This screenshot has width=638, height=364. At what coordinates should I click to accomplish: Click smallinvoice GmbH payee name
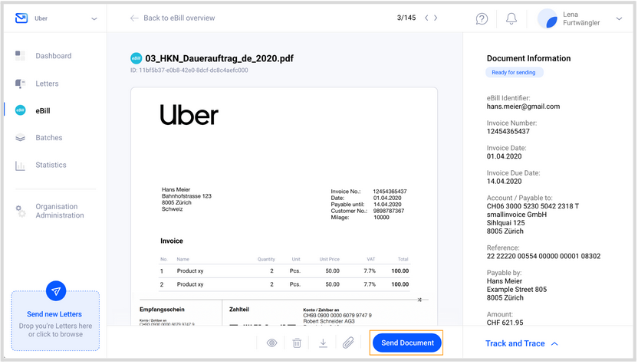click(x=517, y=215)
